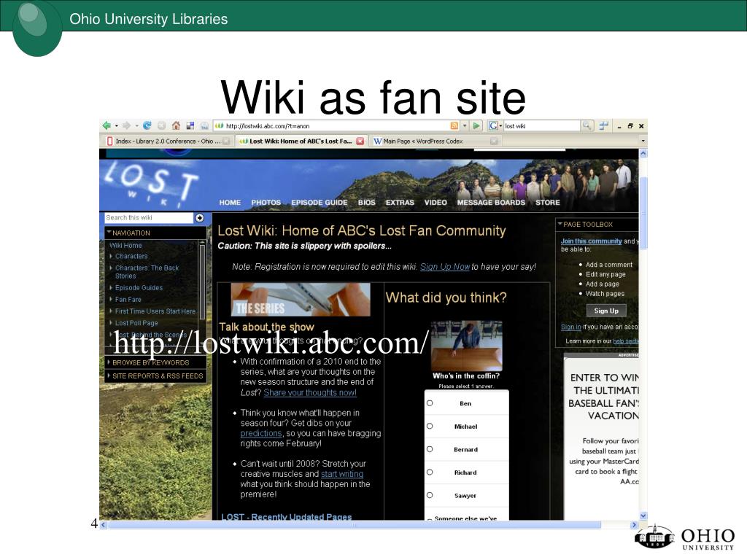This screenshot has height=560, width=747.
Task: Open the BIOS menu item
Action: 366,203
